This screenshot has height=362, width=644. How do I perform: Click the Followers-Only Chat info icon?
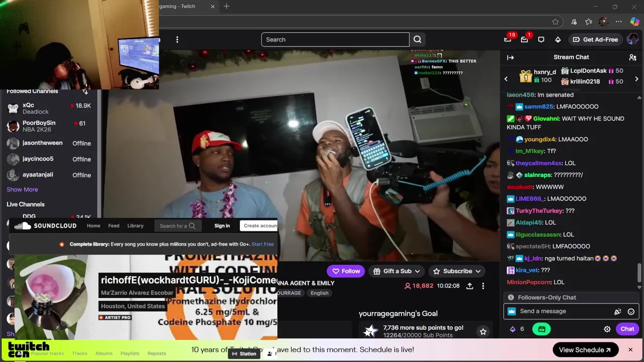coord(511,298)
